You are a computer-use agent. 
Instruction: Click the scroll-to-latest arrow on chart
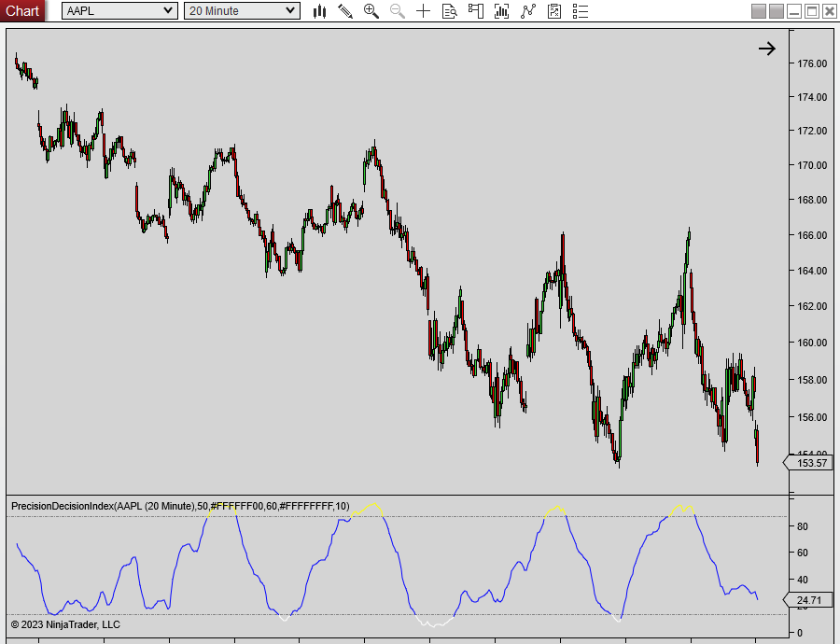[766, 49]
